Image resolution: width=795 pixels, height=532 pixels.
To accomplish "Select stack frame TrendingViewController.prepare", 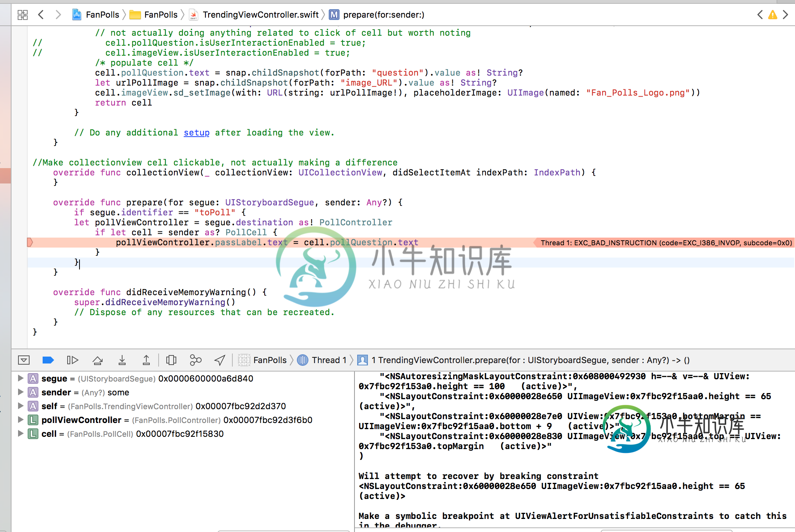I will [524, 360].
